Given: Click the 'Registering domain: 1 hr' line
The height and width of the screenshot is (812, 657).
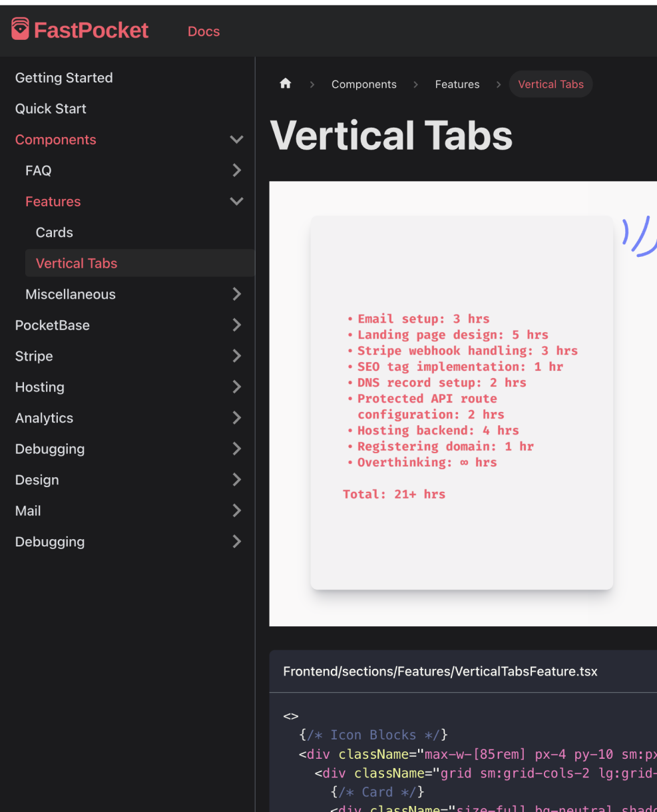Looking at the screenshot, I should pos(445,447).
